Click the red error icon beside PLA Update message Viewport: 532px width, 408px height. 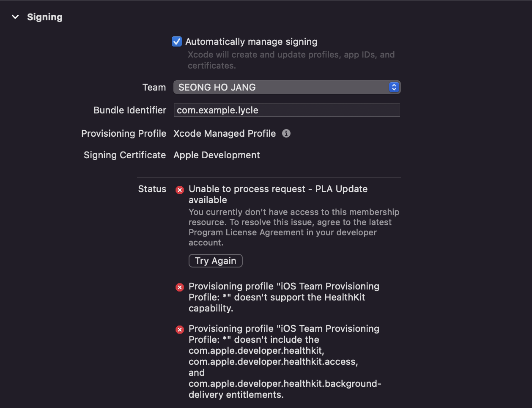[180, 190]
